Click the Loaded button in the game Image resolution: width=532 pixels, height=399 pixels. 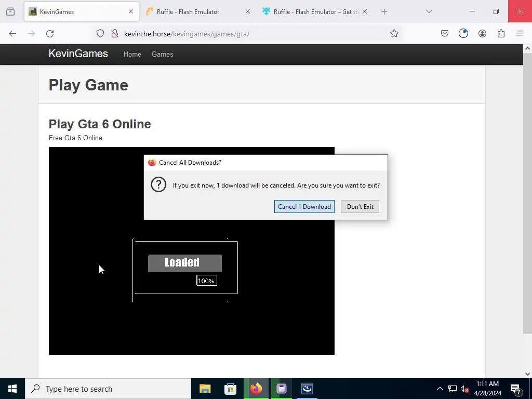pyautogui.click(x=185, y=263)
